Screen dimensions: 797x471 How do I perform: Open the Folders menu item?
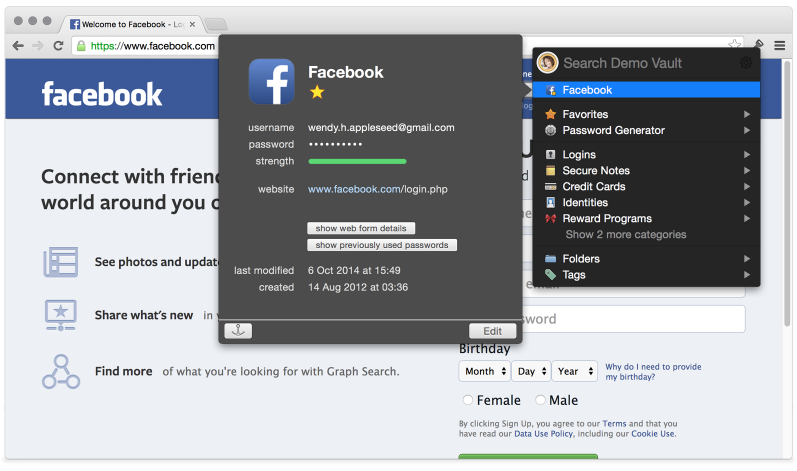646,259
